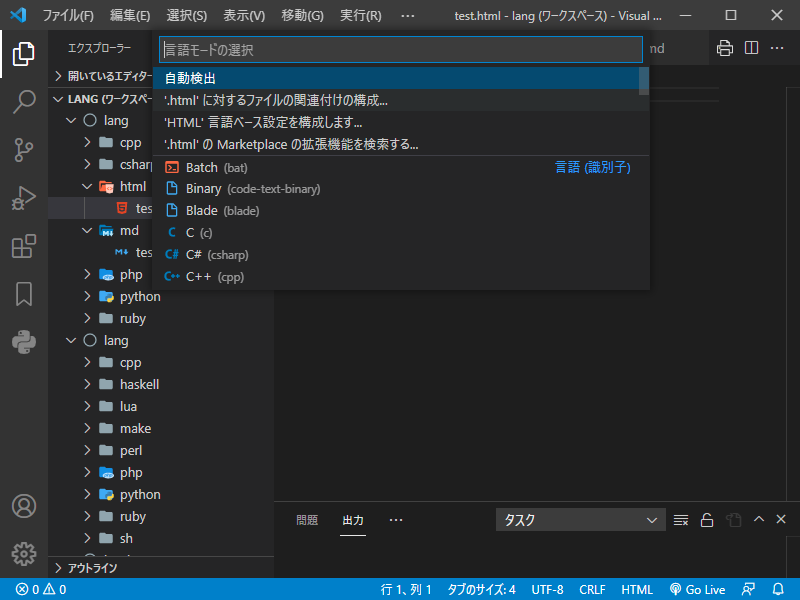Click errors and warnings count in status bar
Viewport: 800px width, 600px height.
[41, 589]
